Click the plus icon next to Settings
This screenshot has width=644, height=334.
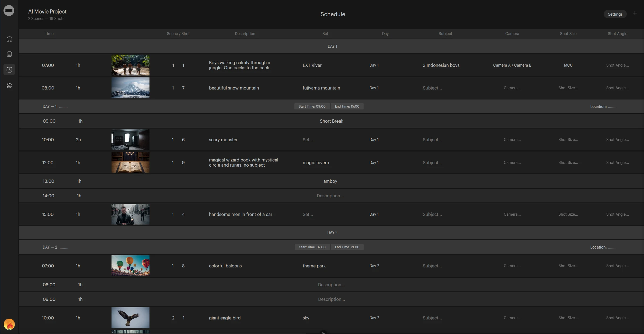point(635,13)
